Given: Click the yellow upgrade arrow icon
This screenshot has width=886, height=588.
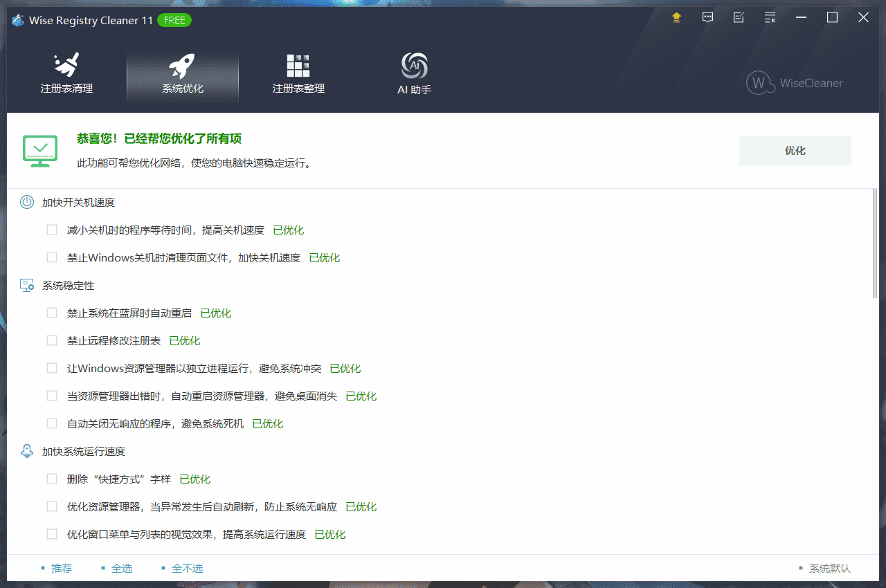Looking at the screenshot, I should coord(676,17).
